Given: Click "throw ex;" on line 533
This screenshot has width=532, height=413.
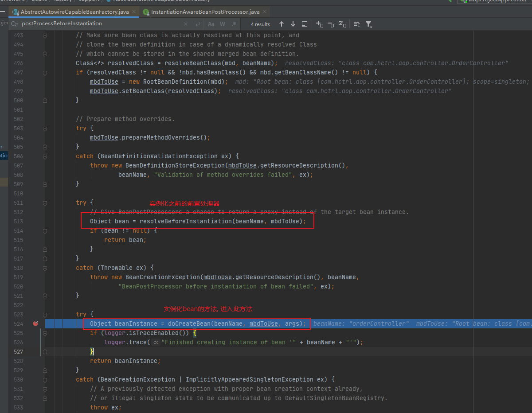Looking at the screenshot, I should [106, 407].
